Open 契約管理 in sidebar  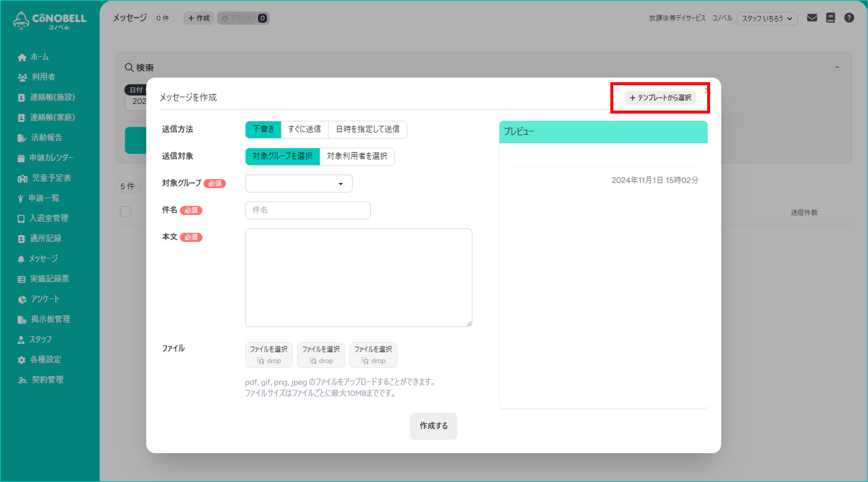[40, 380]
